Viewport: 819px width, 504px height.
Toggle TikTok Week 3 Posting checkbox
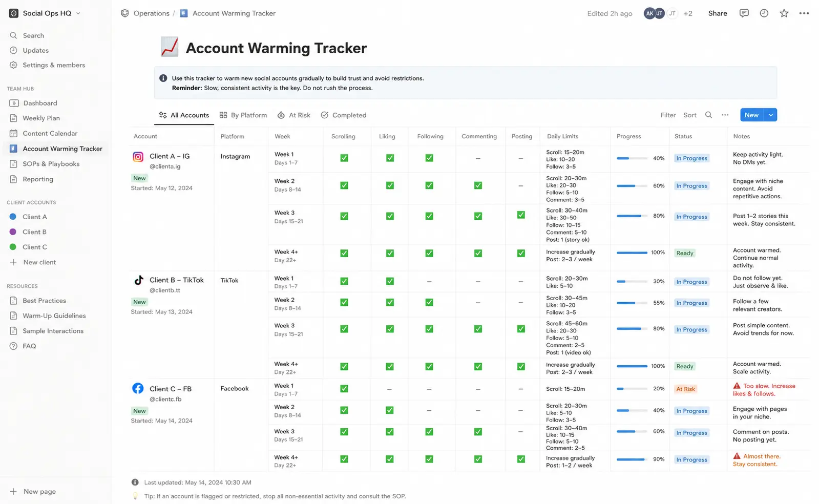(x=521, y=328)
